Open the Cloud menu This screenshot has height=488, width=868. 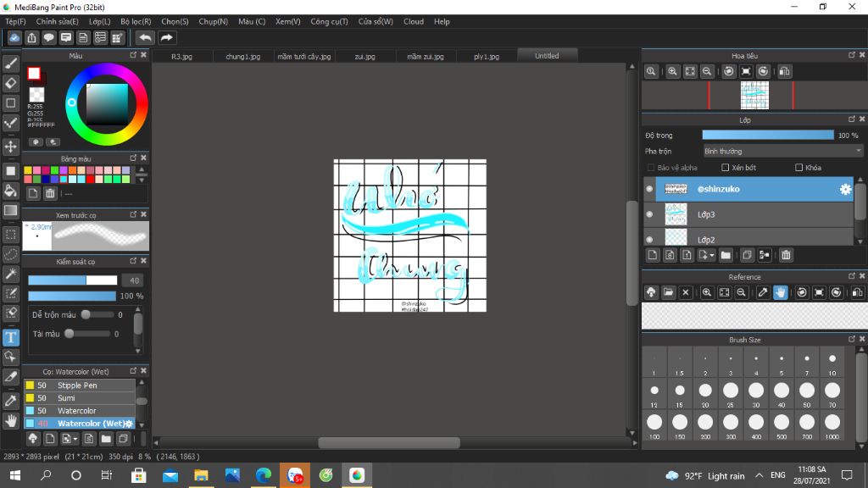coord(414,21)
